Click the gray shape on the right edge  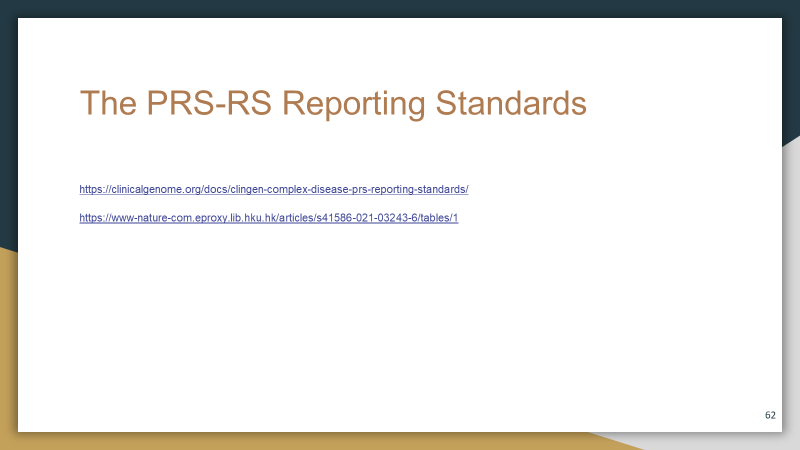791,300
